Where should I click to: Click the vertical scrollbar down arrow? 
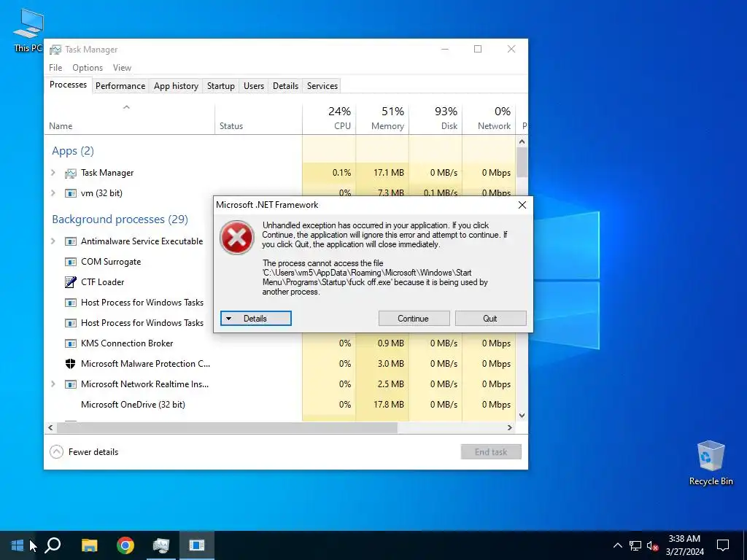coord(522,415)
